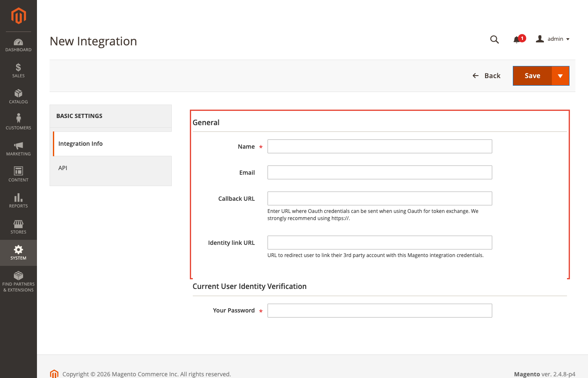The height and width of the screenshot is (378, 588).
Task: Select the Content sidebar icon
Action: (18, 175)
